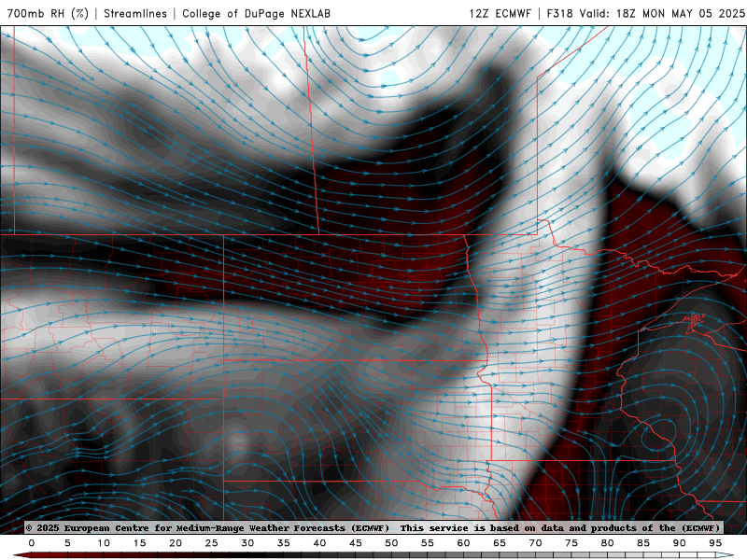Screen dimensions: 747x560
Task: Click the '85' RH scale number
Action: (x=643, y=543)
